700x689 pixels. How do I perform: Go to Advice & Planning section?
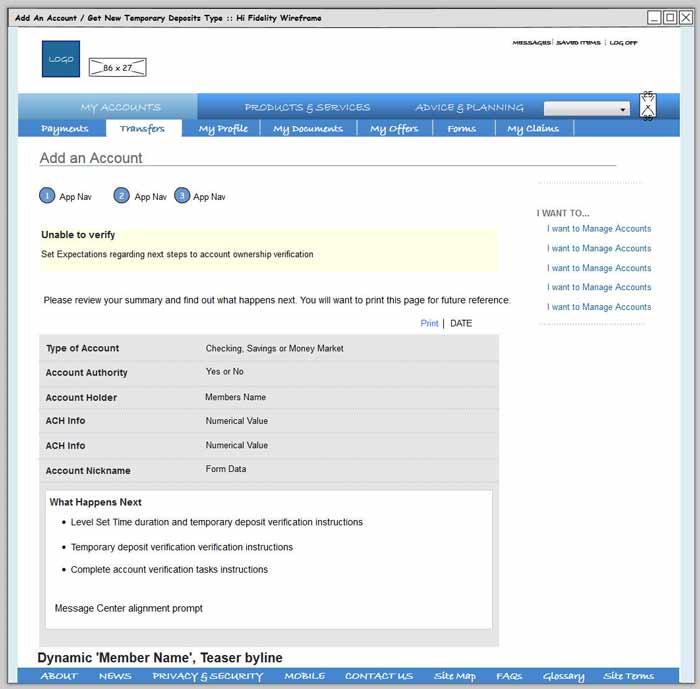click(x=469, y=107)
